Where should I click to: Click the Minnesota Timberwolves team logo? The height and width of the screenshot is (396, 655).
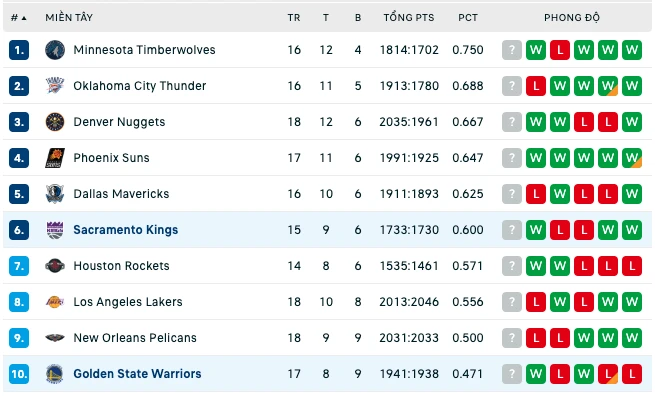tap(55, 50)
